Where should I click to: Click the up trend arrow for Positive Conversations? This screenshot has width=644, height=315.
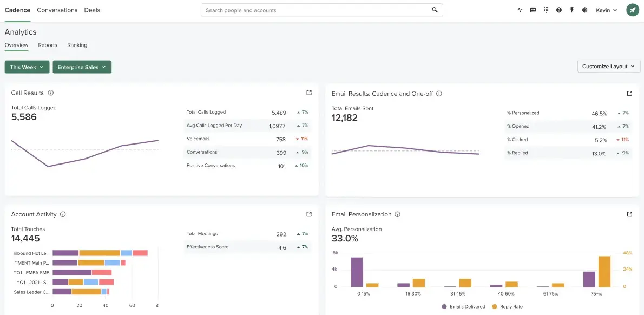click(x=296, y=166)
